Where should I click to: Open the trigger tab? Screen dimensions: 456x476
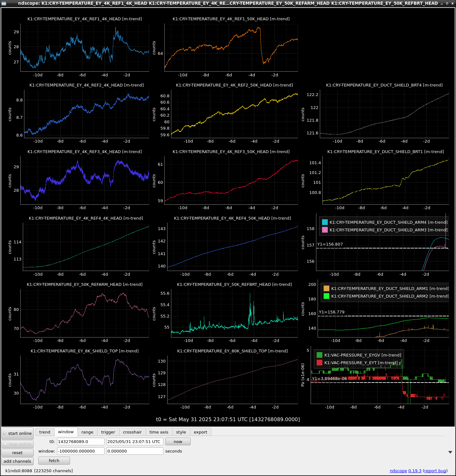pyautogui.click(x=108, y=432)
